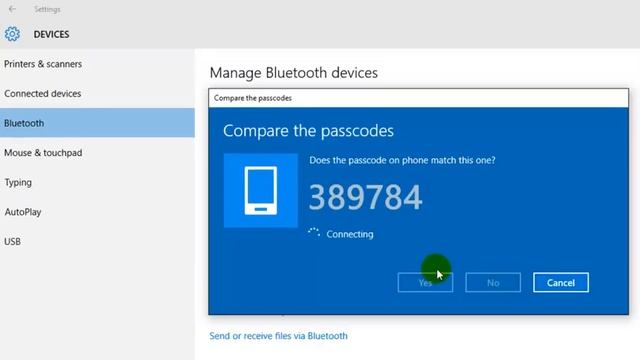Click the Manage Bluetooth devices heading

(293, 73)
